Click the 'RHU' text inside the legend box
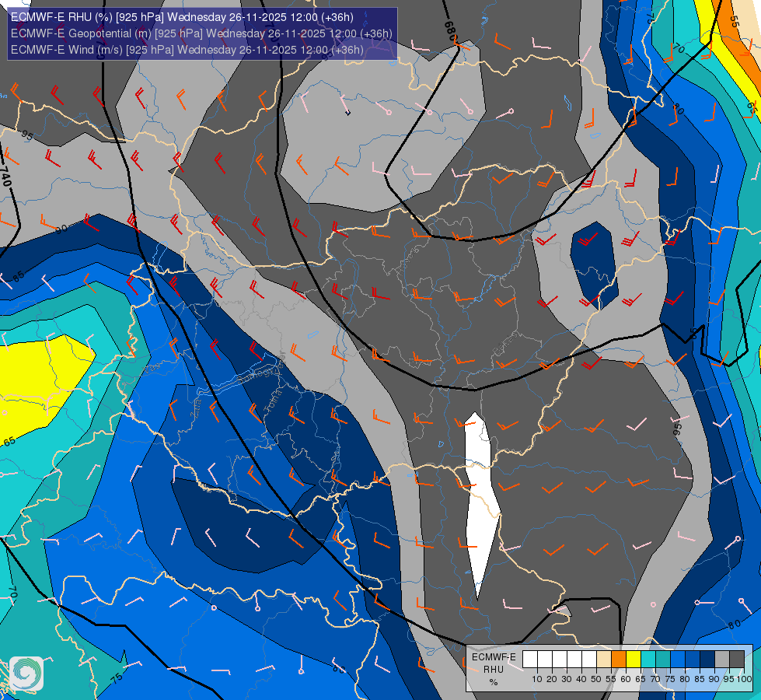The width and height of the screenshot is (761, 700). click(x=494, y=670)
